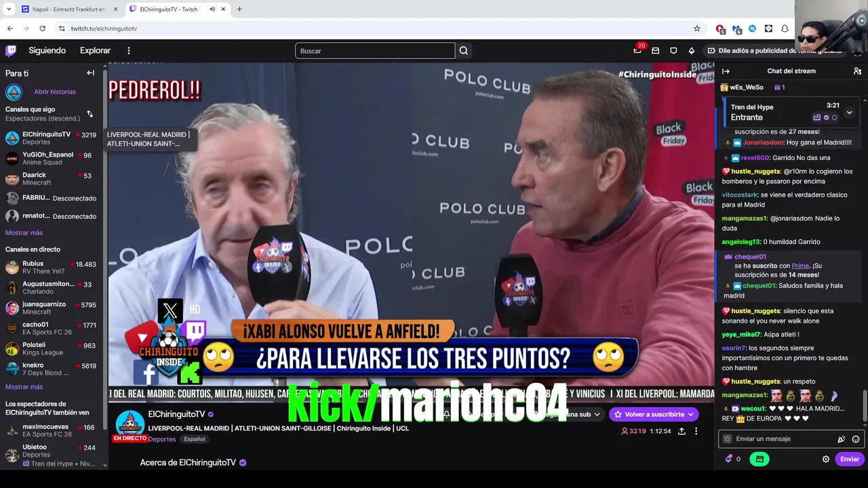Open juansguarnizo Minecraft channel

click(x=51, y=308)
